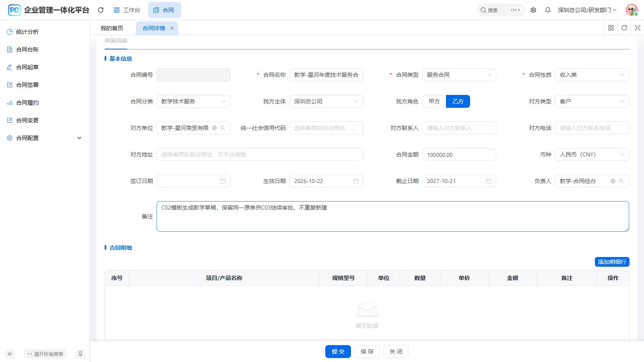Go to 合同起草 in the sidebar
The height and width of the screenshot is (362, 644).
tap(44, 67)
